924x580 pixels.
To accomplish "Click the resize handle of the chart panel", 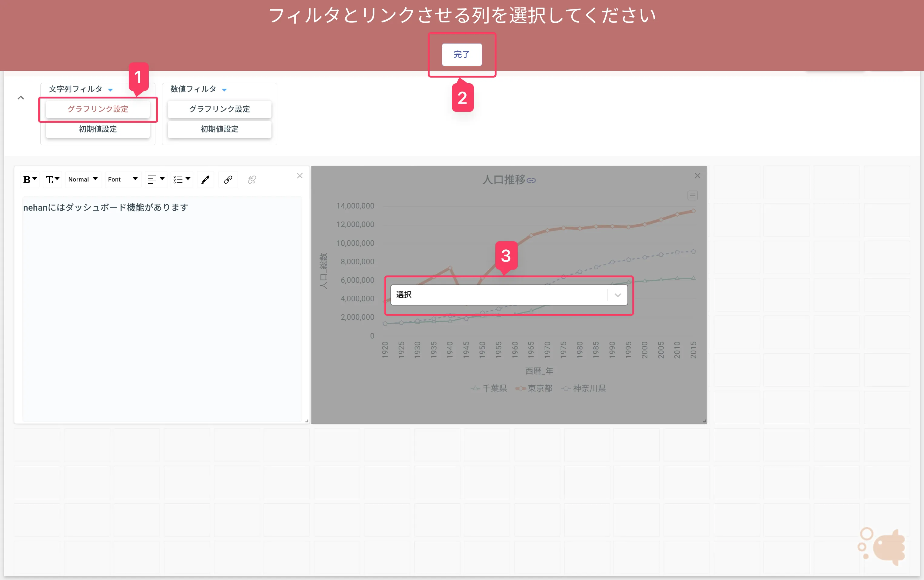I will click(x=704, y=421).
